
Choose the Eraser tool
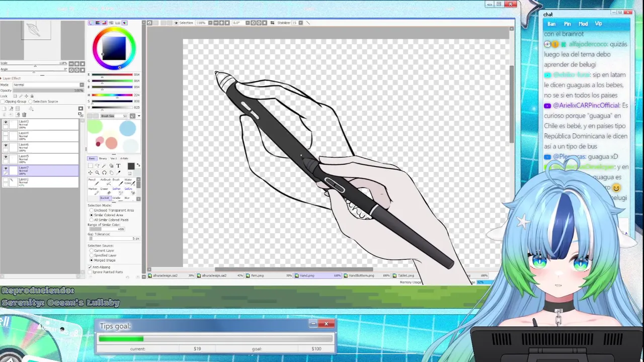(106, 192)
